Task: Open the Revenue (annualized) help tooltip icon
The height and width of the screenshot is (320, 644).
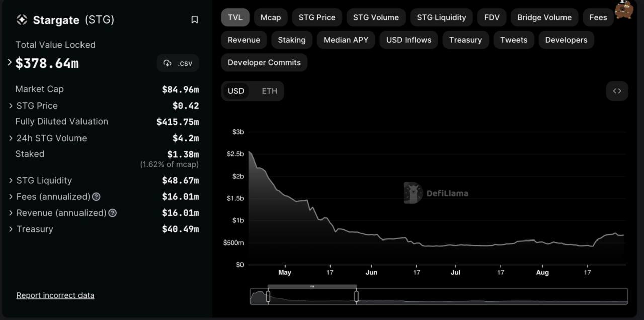Action: (113, 213)
